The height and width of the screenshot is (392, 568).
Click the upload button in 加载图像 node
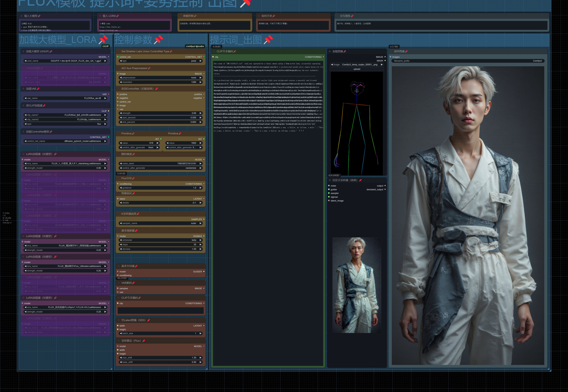(357, 69)
